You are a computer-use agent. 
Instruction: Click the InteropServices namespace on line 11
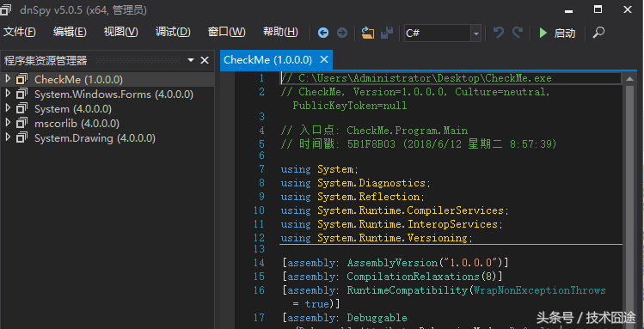pos(452,224)
